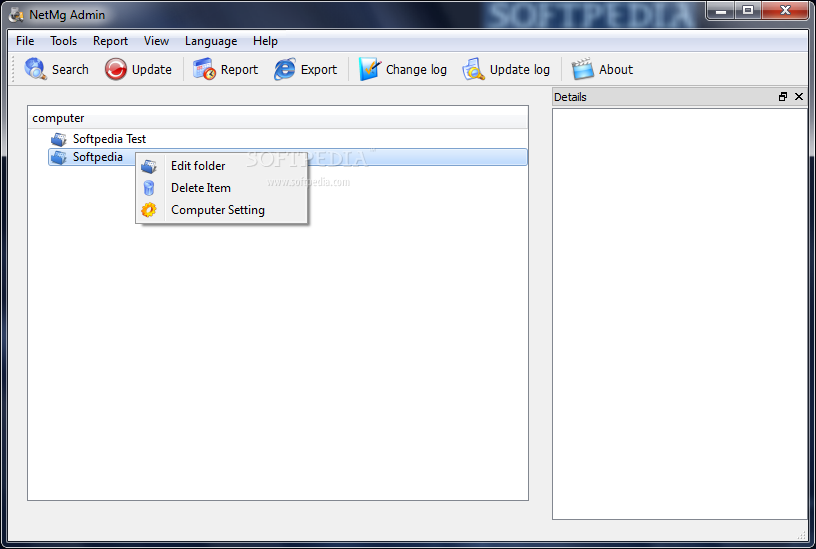Open the Help menu

(x=265, y=41)
